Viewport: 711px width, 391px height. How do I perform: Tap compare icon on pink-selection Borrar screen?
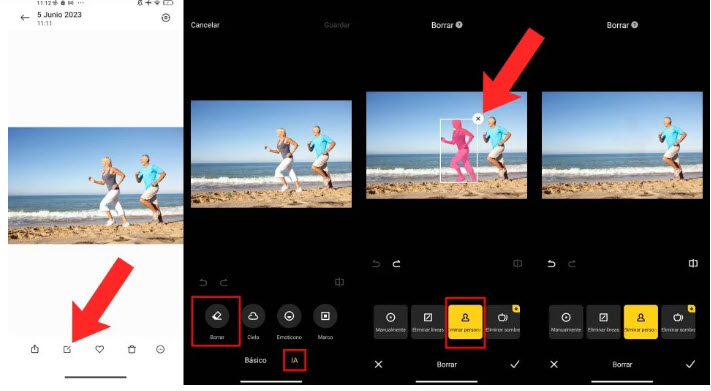point(517,264)
